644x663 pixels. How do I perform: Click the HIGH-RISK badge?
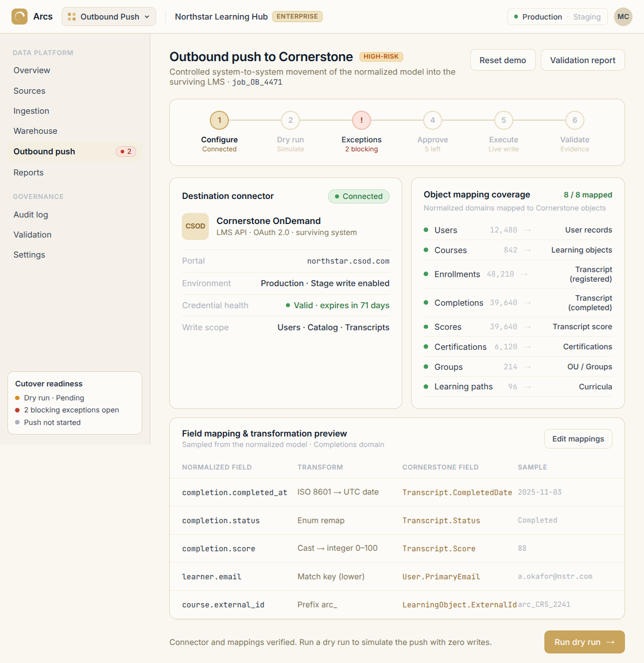[x=381, y=57]
